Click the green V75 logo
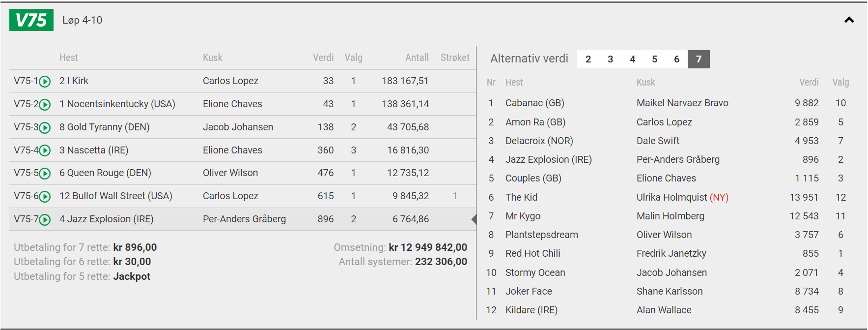 tap(31, 20)
